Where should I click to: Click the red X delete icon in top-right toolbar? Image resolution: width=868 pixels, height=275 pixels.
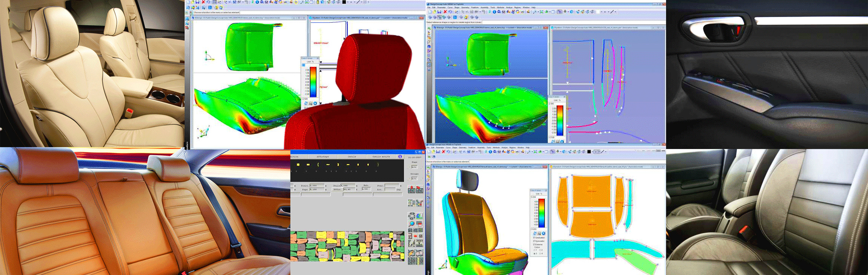pyautogui.click(x=445, y=12)
